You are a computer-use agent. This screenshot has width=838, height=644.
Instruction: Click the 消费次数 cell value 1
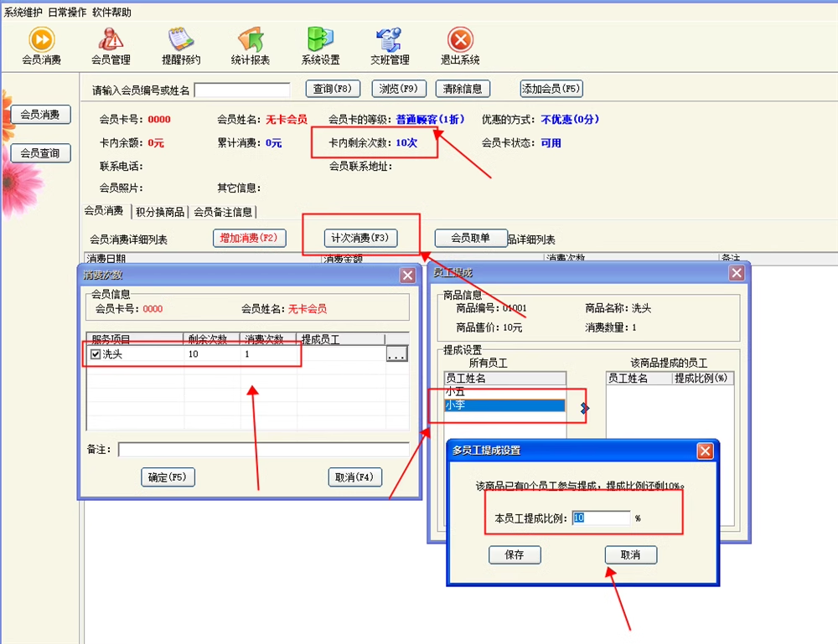click(268, 354)
